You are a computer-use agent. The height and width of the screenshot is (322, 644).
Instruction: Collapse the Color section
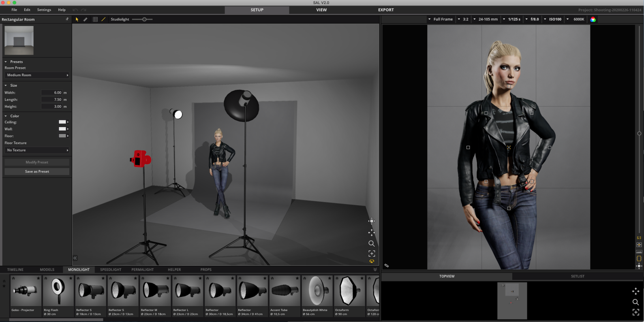(6, 116)
